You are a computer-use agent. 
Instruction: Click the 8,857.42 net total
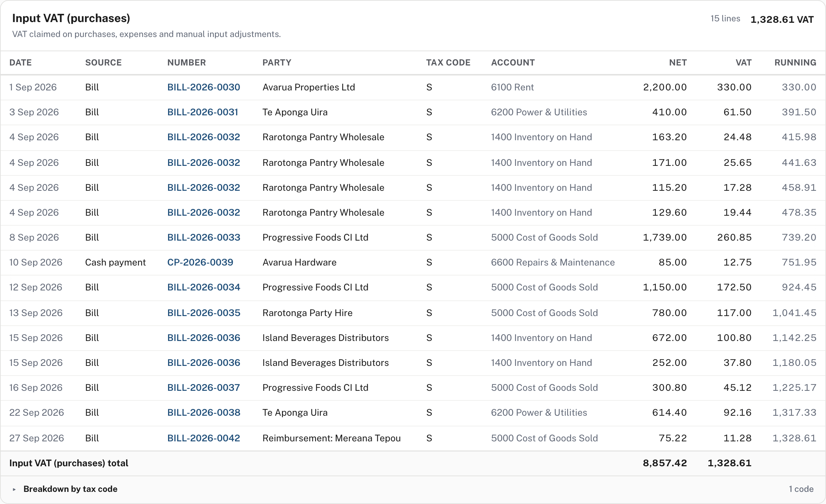tap(665, 463)
